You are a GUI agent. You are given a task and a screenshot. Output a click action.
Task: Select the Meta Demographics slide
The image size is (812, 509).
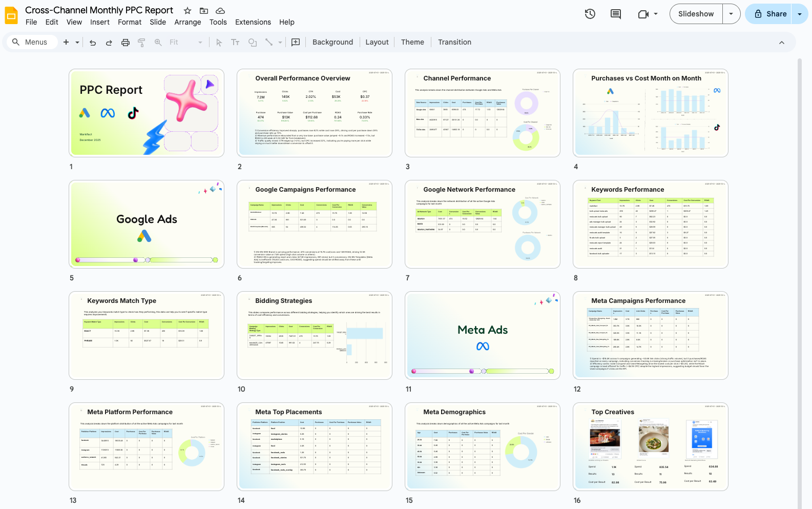pyautogui.click(x=483, y=446)
